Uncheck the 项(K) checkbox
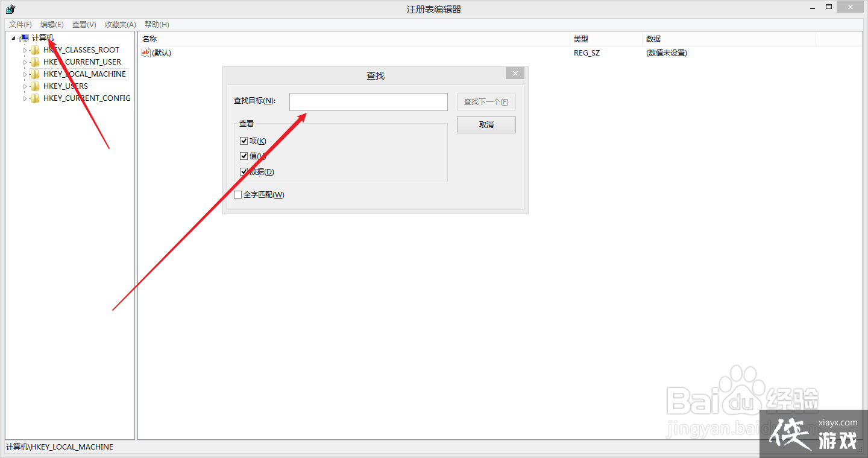Viewport: 868px width, 458px height. 244,141
